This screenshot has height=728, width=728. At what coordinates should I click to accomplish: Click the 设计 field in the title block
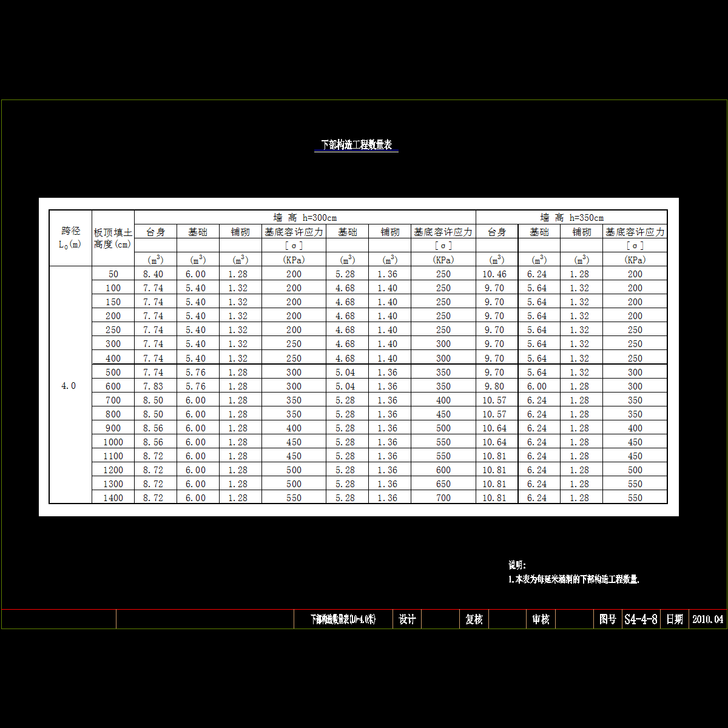click(407, 619)
